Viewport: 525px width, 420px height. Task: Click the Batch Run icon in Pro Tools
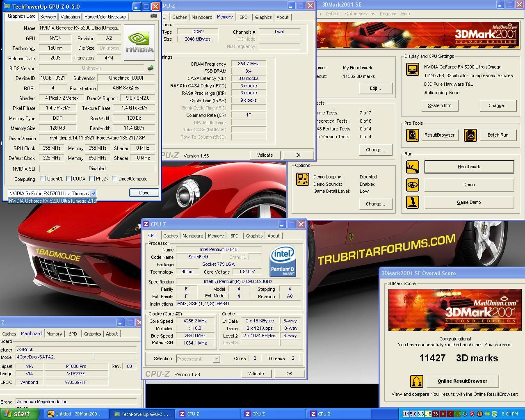[x=470, y=135]
